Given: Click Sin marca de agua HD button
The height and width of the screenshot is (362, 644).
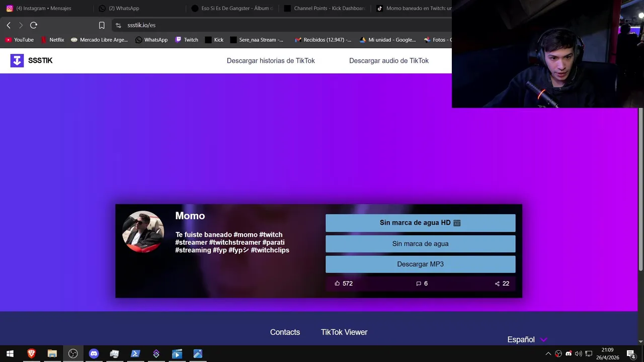Looking at the screenshot, I should tap(421, 223).
